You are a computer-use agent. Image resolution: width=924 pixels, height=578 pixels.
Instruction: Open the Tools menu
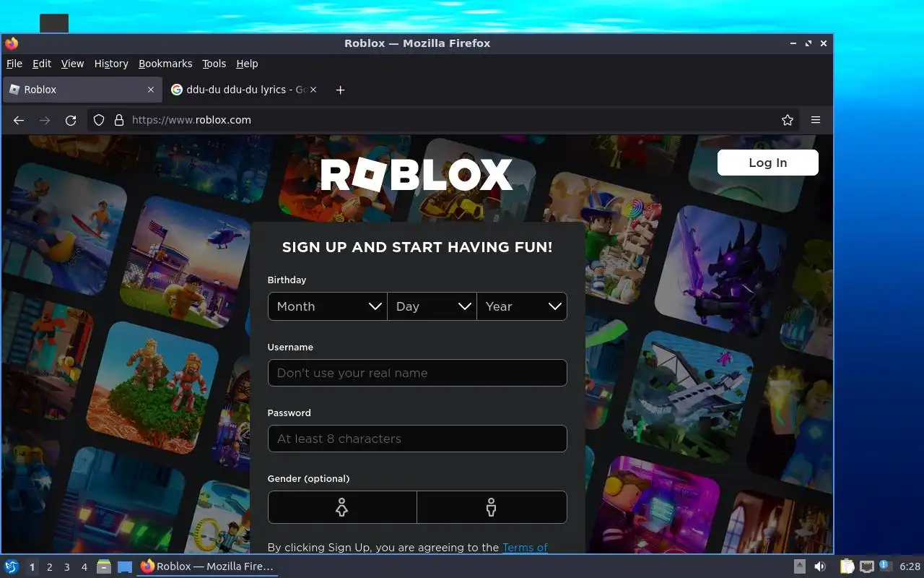click(214, 64)
